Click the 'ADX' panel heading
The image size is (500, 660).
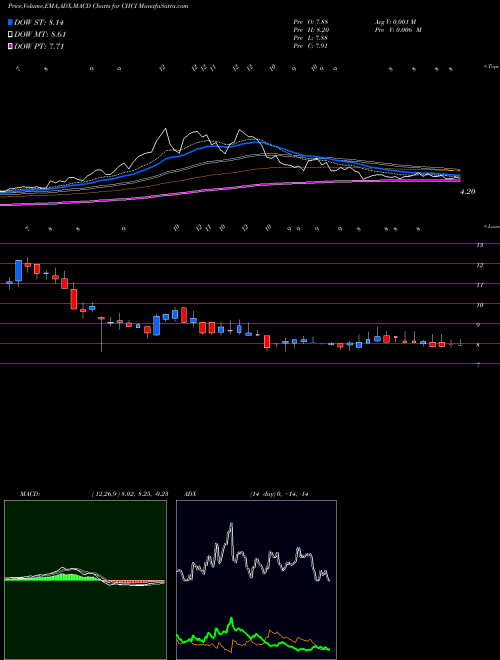coord(191,494)
